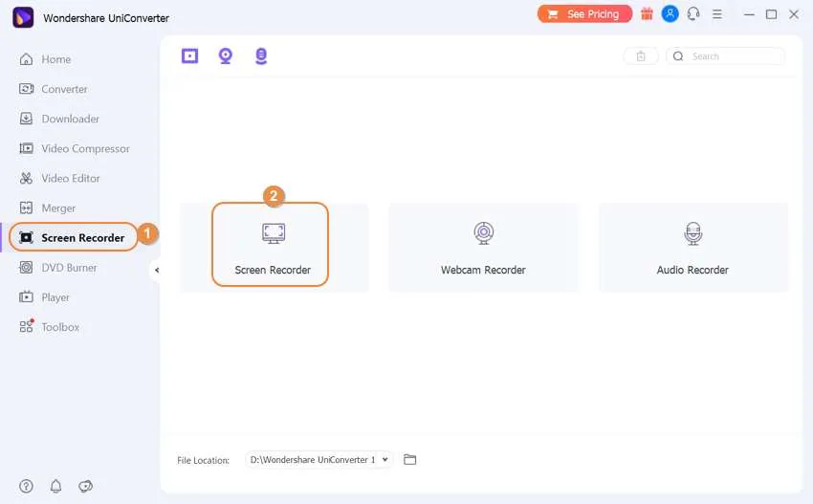Click the webcam icon in top toolbar
The width and height of the screenshot is (813, 504).
click(226, 55)
